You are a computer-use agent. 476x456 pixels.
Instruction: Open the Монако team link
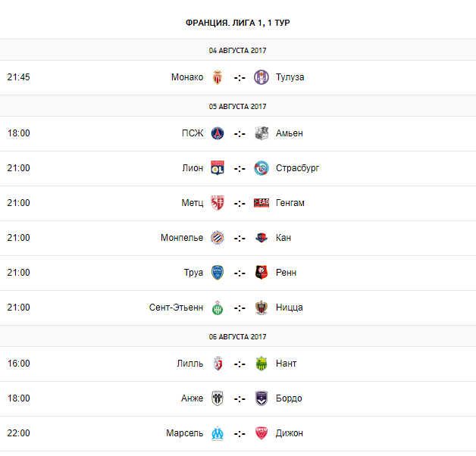(x=187, y=77)
